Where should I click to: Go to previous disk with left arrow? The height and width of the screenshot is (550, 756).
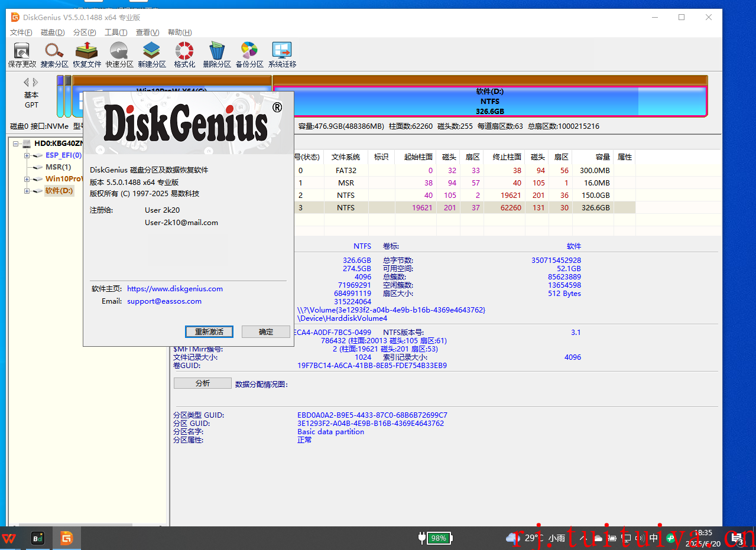(26, 83)
